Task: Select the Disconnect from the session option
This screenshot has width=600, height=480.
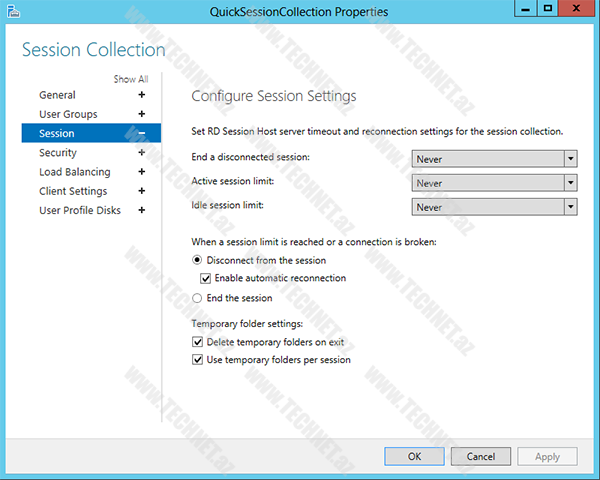Action: point(197,260)
